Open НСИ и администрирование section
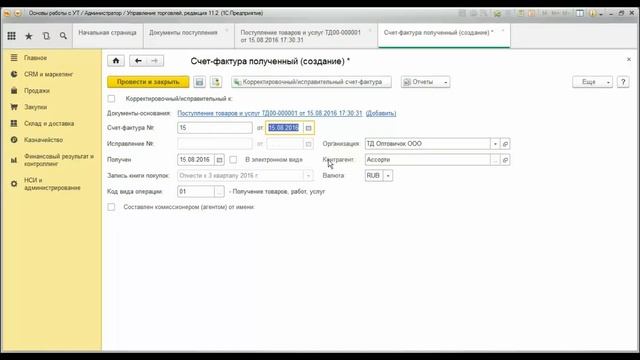The height and width of the screenshot is (360, 640). 51,184
